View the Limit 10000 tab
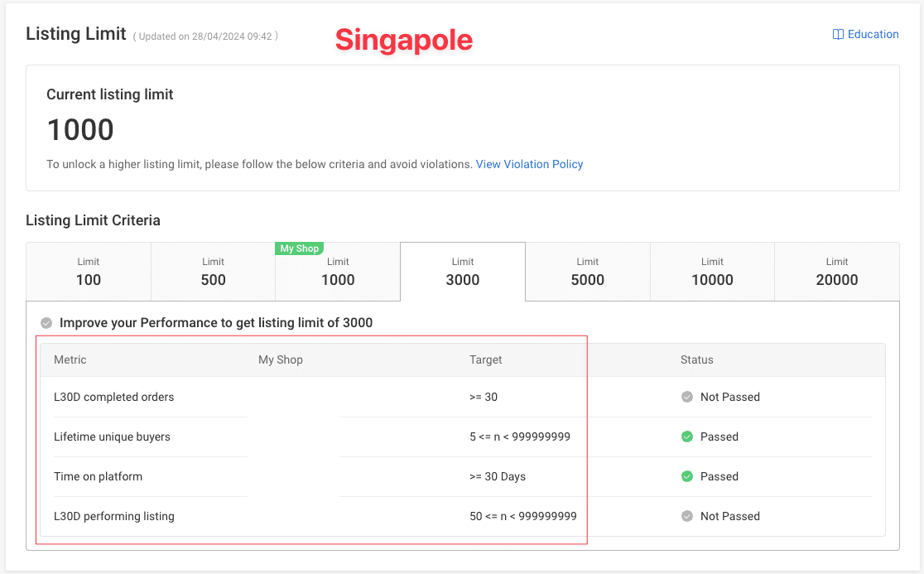 (712, 272)
